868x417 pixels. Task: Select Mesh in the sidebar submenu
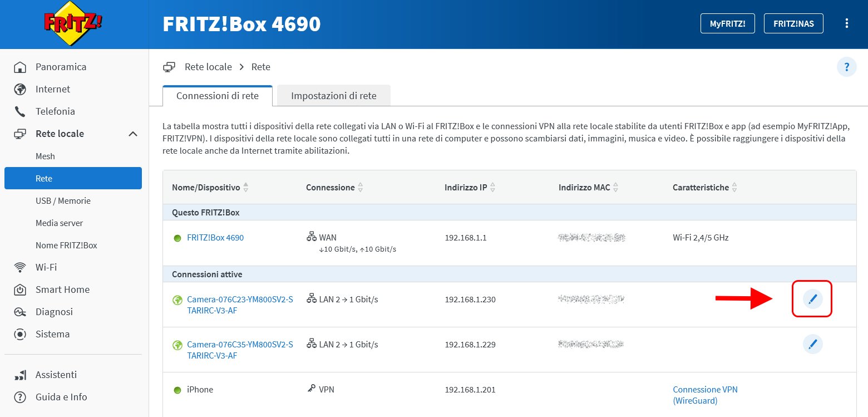45,156
